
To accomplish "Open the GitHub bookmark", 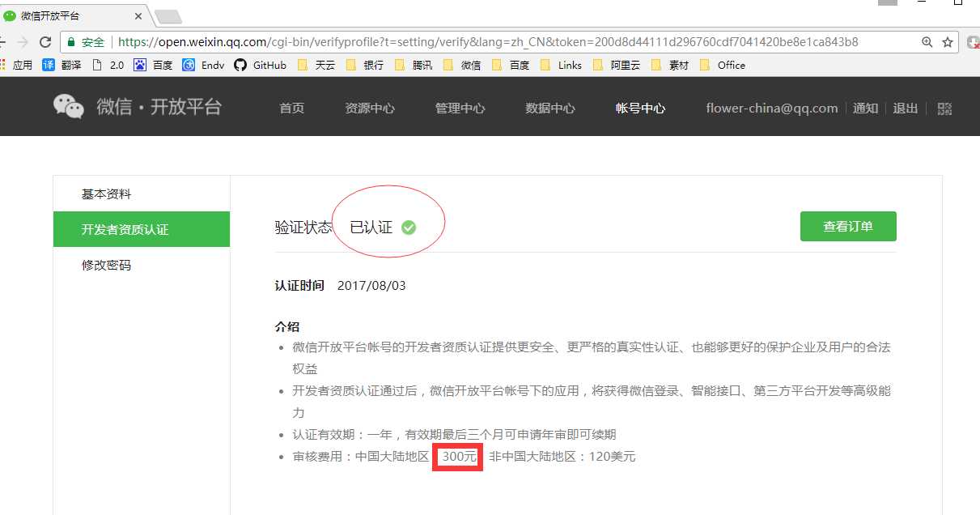I will pyautogui.click(x=260, y=65).
